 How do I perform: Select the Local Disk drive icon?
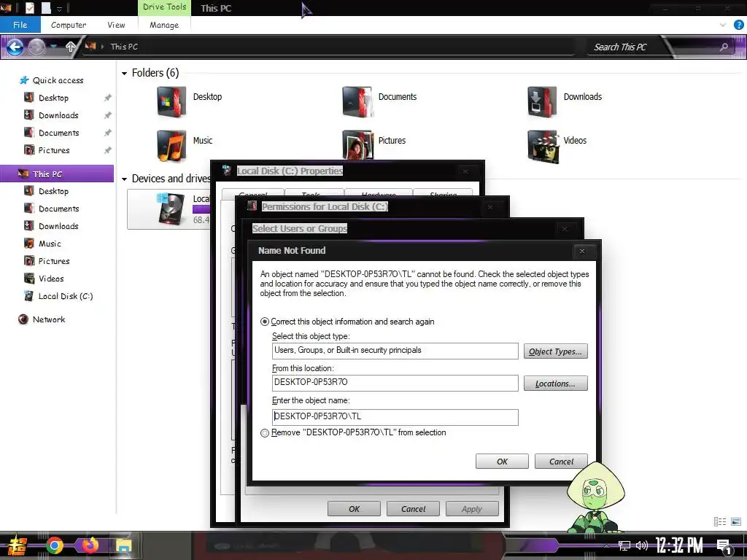pos(170,209)
